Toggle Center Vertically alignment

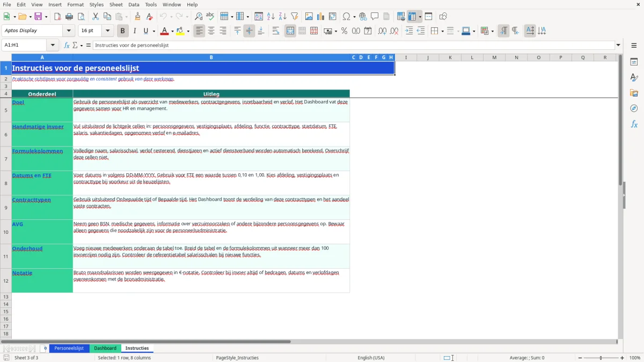coord(249,31)
